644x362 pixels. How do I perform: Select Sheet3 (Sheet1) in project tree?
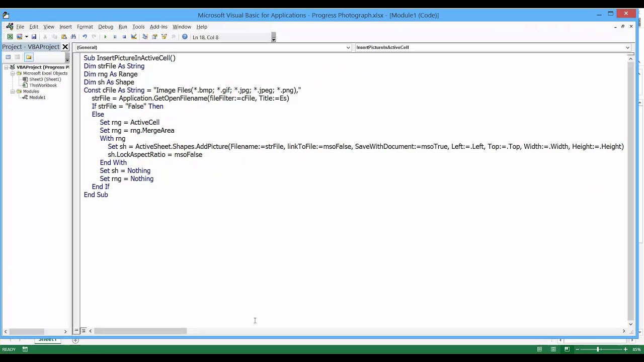click(x=45, y=79)
